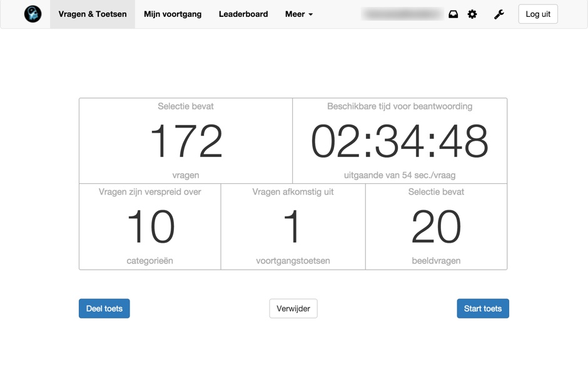This screenshot has width=588, height=381.
Task: Click the blurred username in navbar
Action: [402, 14]
